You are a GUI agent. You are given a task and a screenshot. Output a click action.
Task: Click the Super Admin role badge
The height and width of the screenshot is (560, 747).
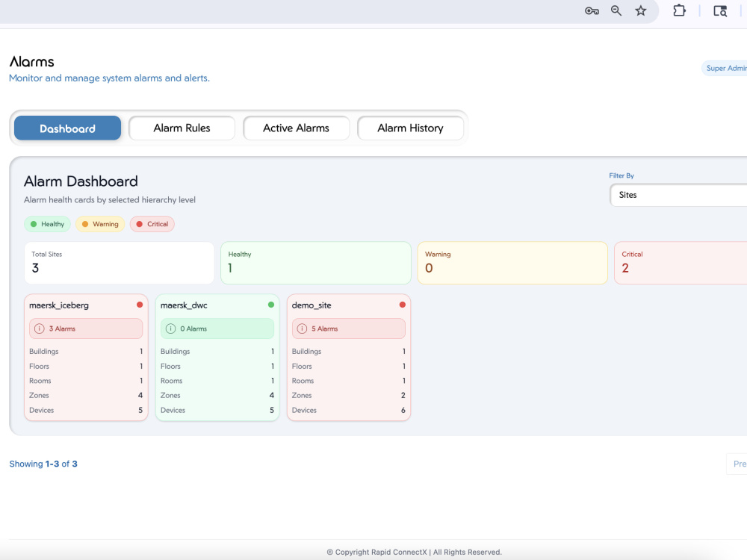coord(725,68)
